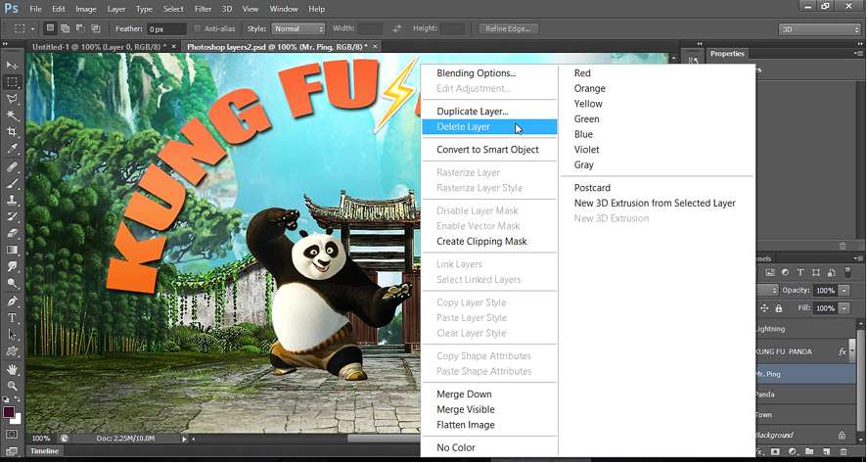Viewport: 868px width, 463px height.
Task: Toggle Lock Position icon in Layers
Action: pos(764,308)
